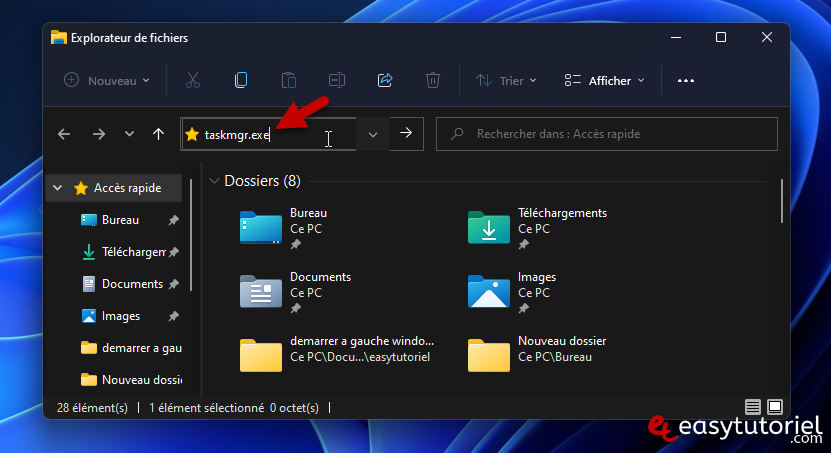Viewport: 831px width, 453px height.
Task: Open the Nouveau menu button
Action: tap(107, 81)
